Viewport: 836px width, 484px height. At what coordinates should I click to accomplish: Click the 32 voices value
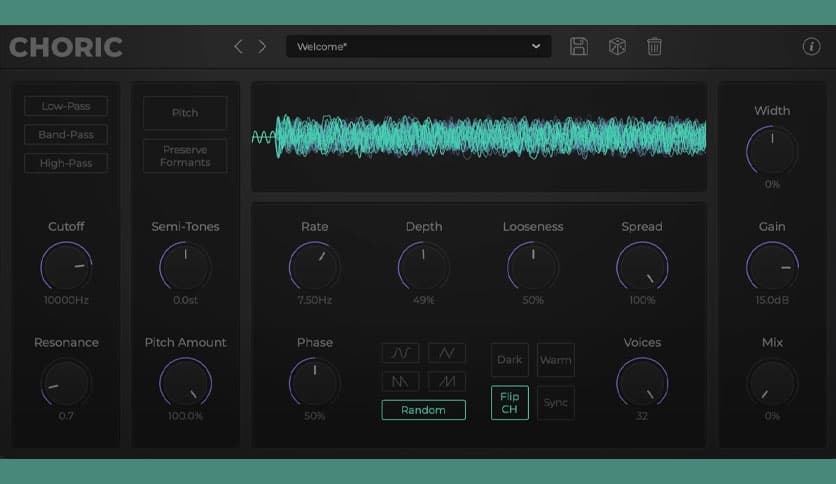tap(642, 416)
